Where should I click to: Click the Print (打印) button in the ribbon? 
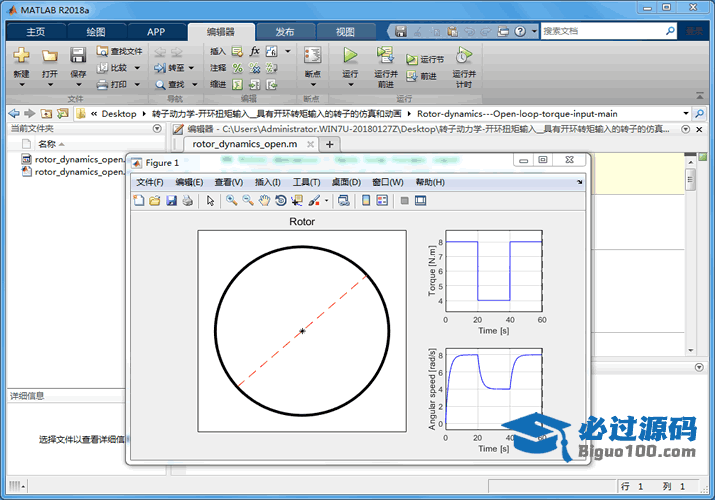112,84
